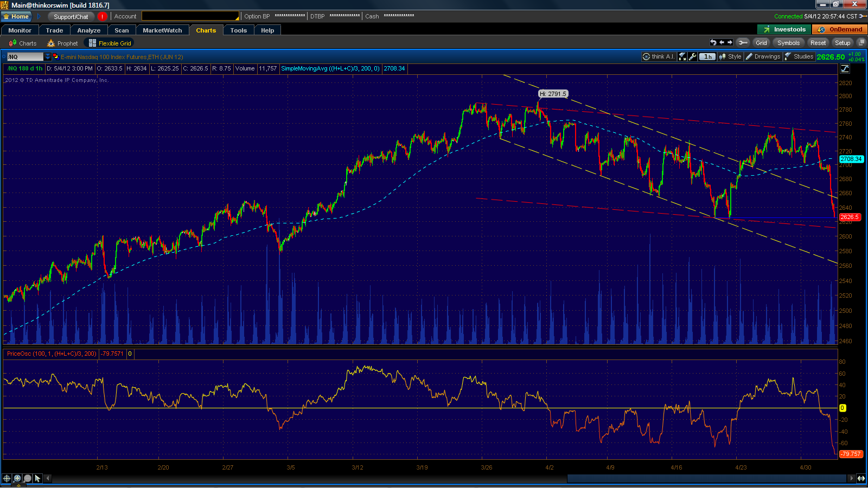Viewport: 868px width, 488px height.
Task: Click the yellow zero-line marker on oscillator axis
Action: coord(843,408)
